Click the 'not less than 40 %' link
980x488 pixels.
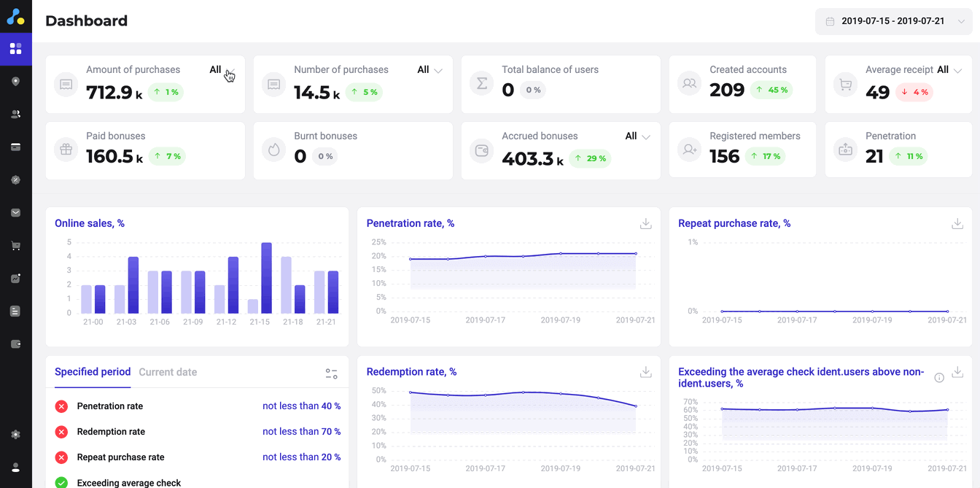[x=301, y=406]
